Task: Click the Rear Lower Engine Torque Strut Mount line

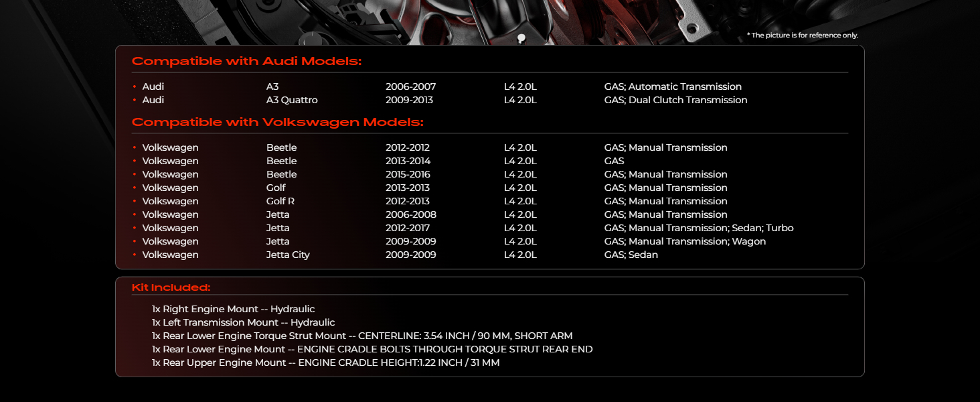Action: click(362, 336)
